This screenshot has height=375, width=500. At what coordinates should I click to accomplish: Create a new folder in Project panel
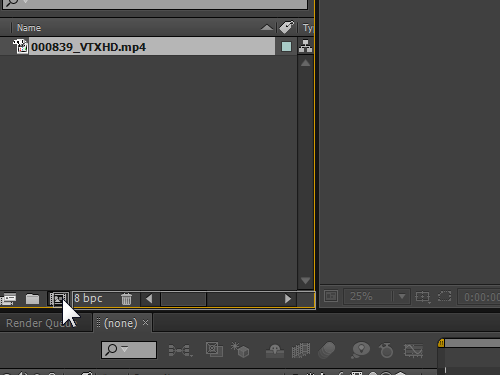(x=32, y=299)
